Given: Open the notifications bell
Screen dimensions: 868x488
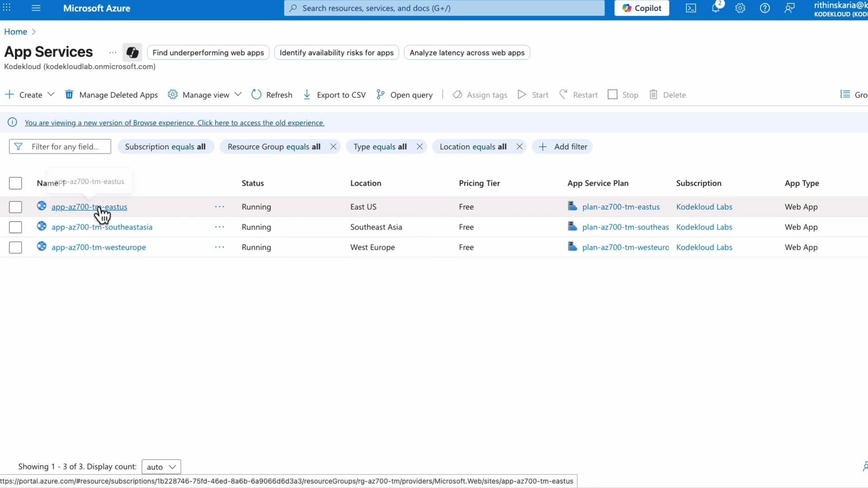Looking at the screenshot, I should coord(716,8).
